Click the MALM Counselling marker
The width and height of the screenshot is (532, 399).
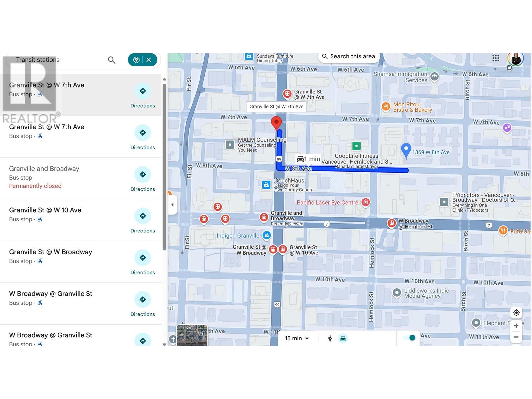(x=230, y=145)
